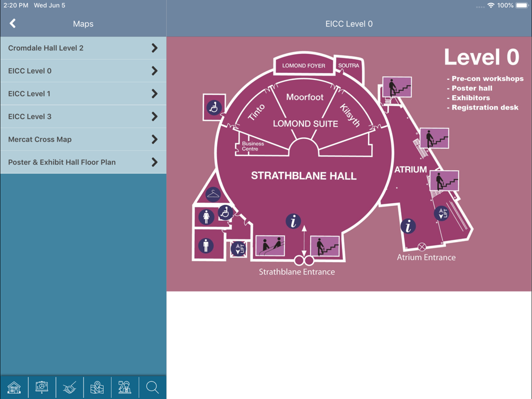
Task: Tap the LOMOND FOYER label
Action: (x=304, y=65)
